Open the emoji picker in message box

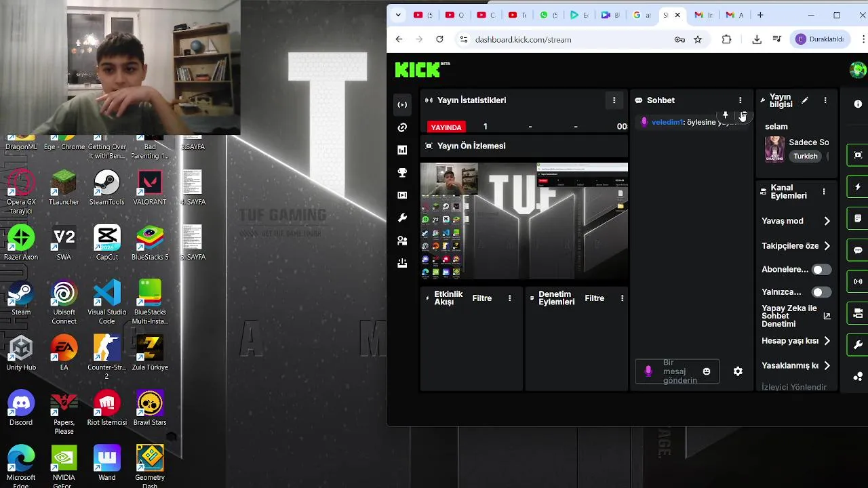tap(707, 371)
